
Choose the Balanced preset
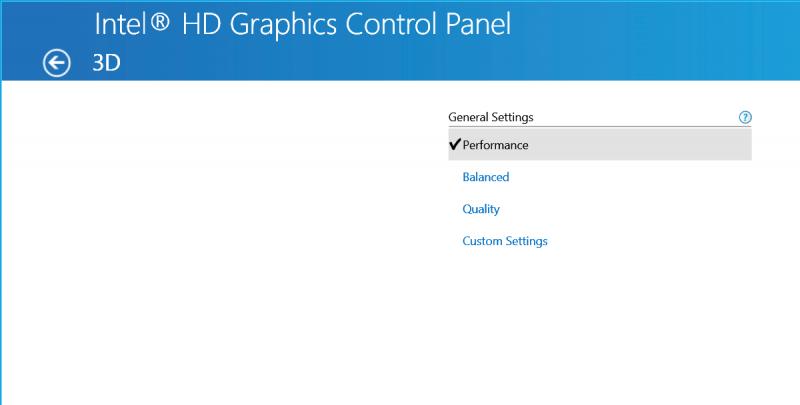click(486, 177)
